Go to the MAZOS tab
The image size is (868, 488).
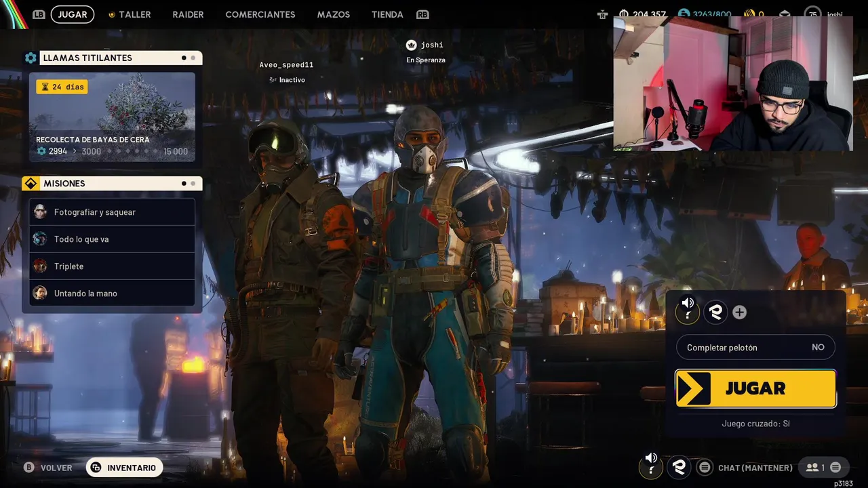(334, 14)
